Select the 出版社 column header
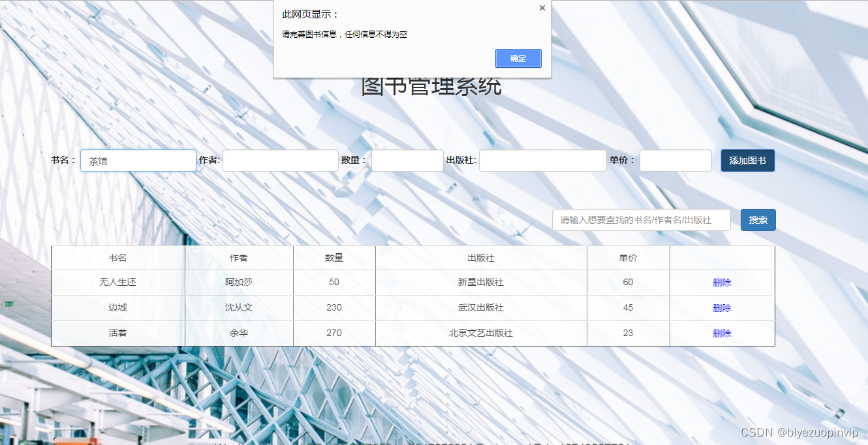 click(x=481, y=258)
